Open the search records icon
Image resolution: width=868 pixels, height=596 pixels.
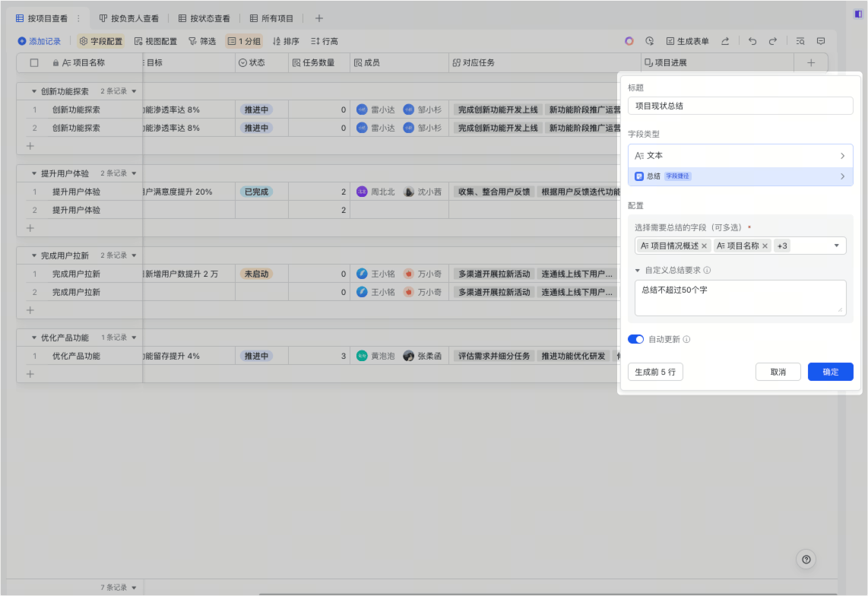point(800,41)
